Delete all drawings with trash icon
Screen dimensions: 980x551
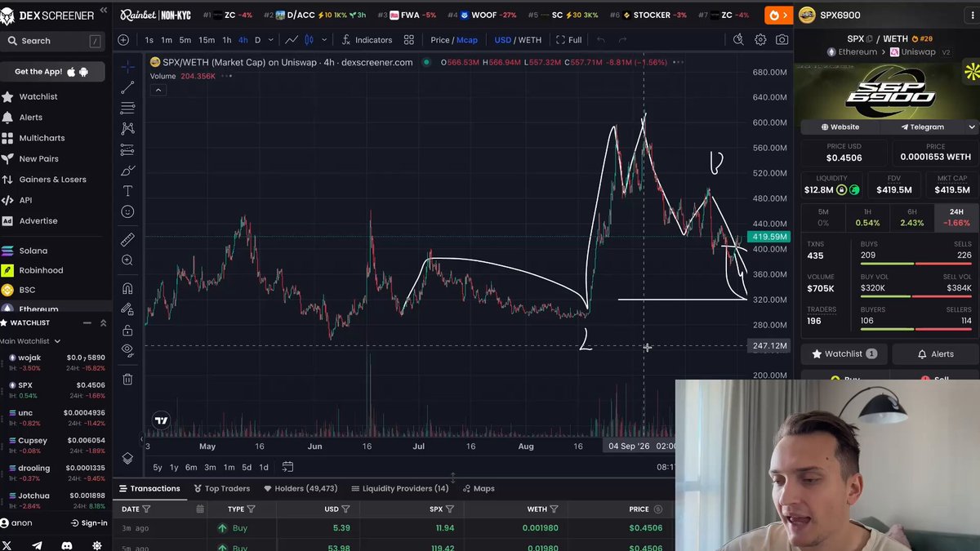127,379
